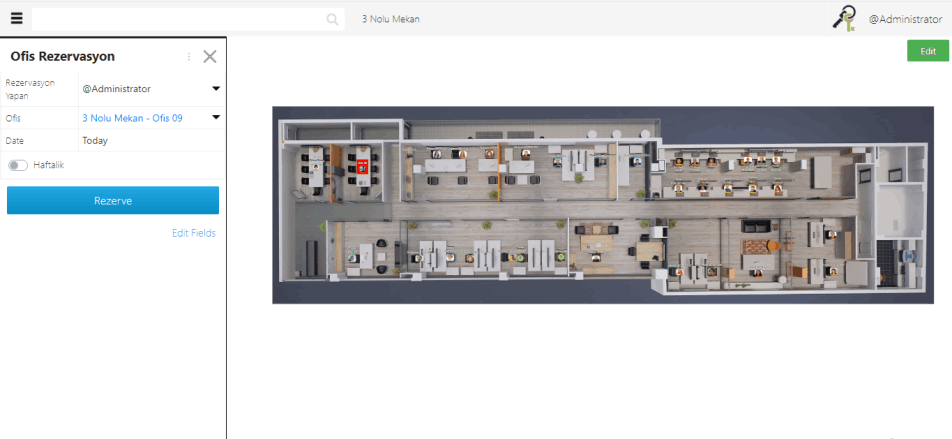Image resolution: width=952 pixels, height=439 pixels.
Task: Open the Edit Fields link
Action: (193, 233)
